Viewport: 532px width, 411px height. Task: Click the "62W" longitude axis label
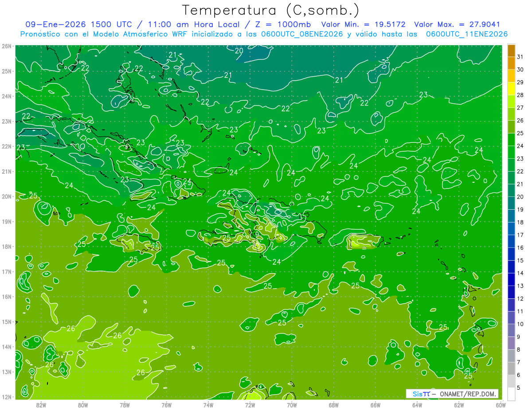pos(459,405)
